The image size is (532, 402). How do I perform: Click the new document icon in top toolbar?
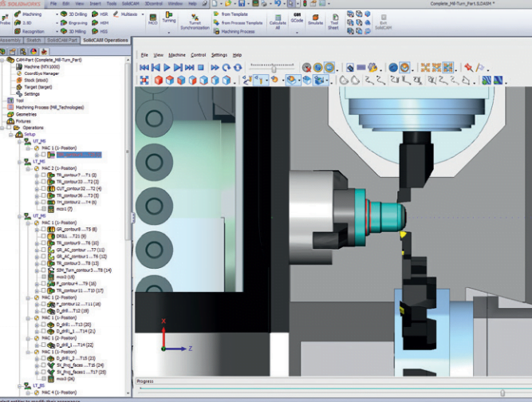coord(215,4)
